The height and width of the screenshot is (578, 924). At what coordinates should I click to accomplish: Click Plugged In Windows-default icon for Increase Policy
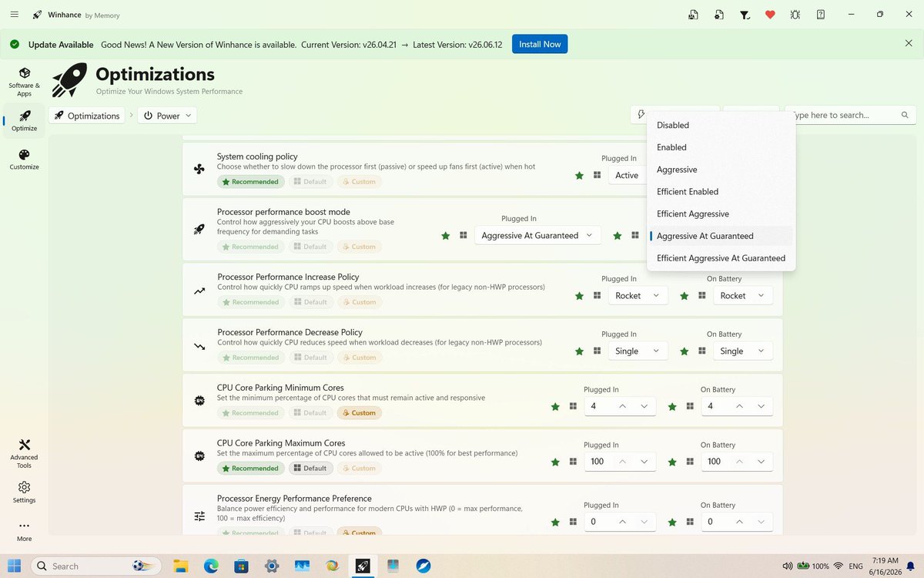(x=596, y=296)
